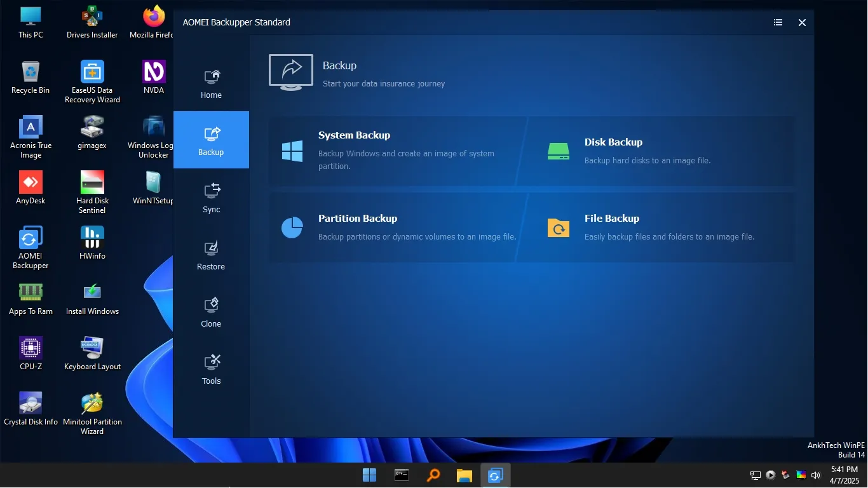Select the Backup tab in the sidebar

coord(211,140)
